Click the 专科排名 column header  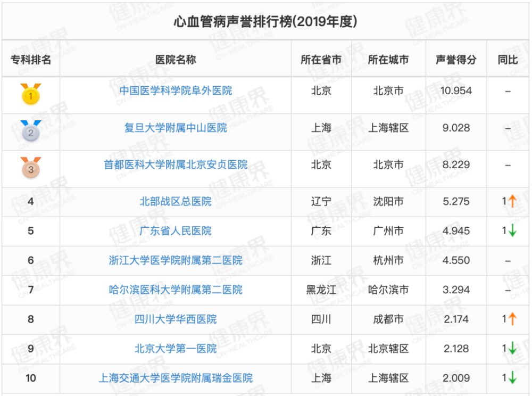tap(31, 60)
